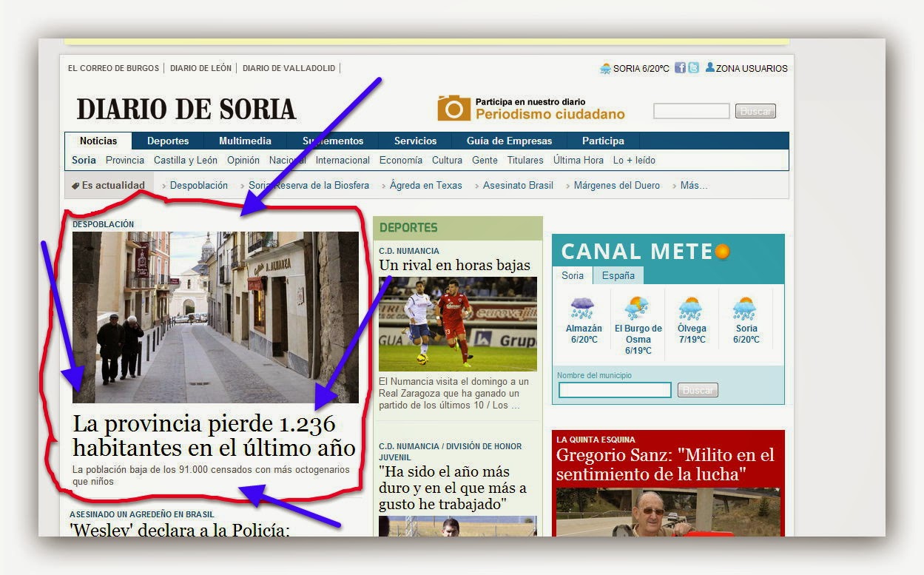Viewport: 924px width, 575px height.
Task: Open Gregorio Sanz Milito headline
Action: pos(665,465)
